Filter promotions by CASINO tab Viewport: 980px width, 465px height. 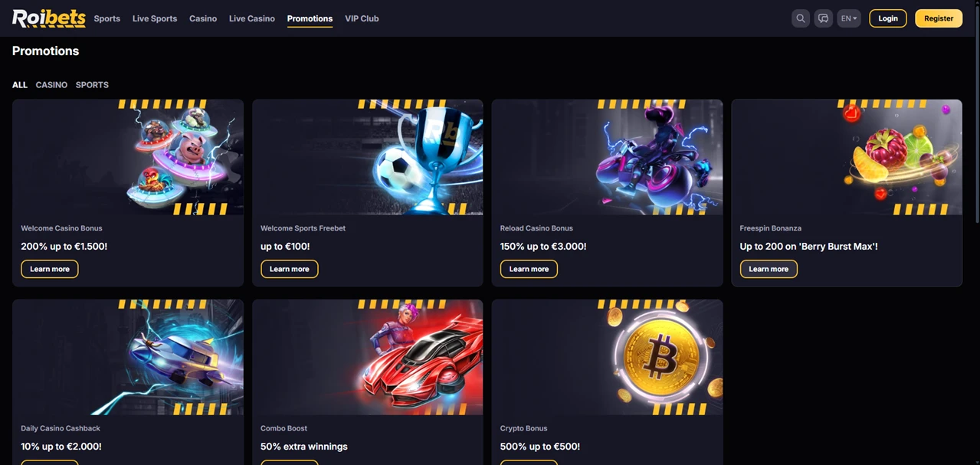tap(51, 85)
